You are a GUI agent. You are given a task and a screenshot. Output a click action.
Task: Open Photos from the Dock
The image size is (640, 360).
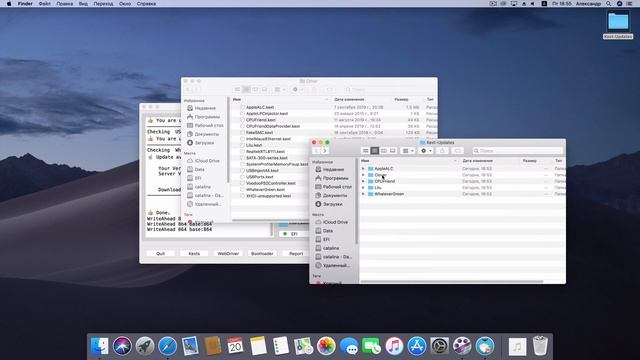[326, 346]
